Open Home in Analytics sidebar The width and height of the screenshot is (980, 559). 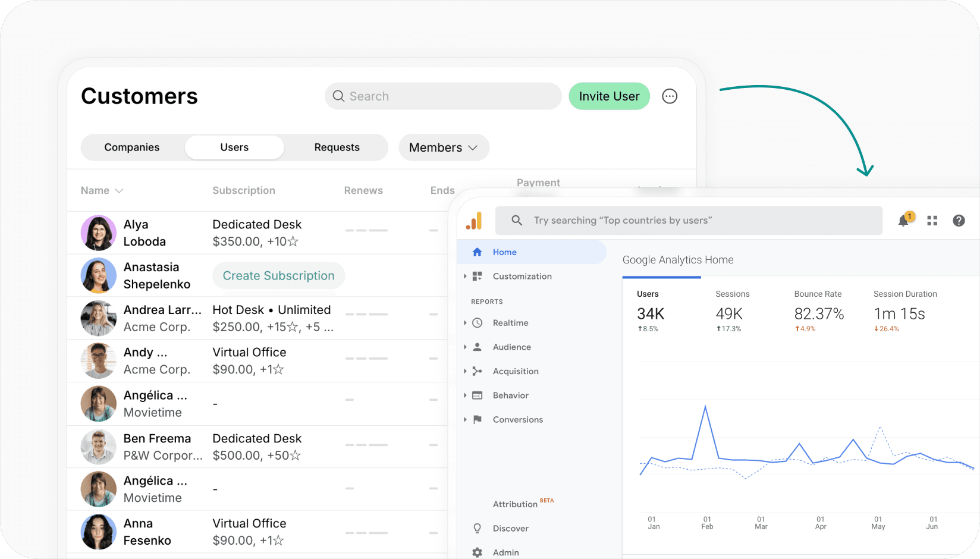532,252
